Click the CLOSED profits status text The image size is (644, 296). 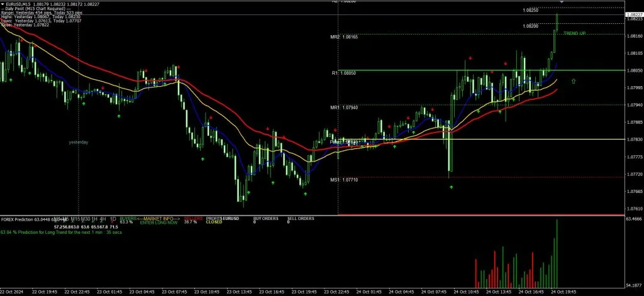point(214,222)
